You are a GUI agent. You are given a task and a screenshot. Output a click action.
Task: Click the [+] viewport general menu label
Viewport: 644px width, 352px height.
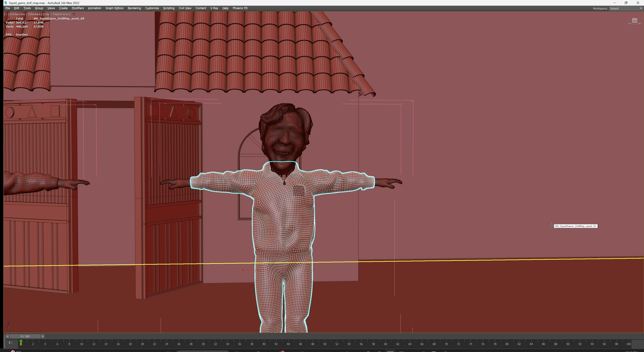6,14
